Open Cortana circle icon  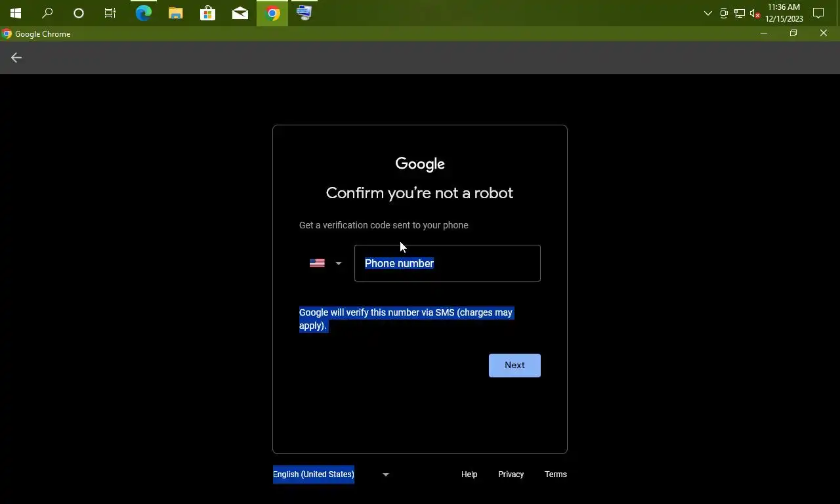coord(79,13)
